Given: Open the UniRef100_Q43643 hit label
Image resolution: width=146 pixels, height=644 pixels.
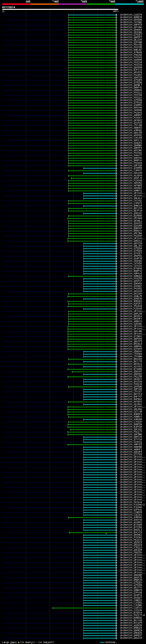Looking at the screenshot, I should click(x=131, y=120).
